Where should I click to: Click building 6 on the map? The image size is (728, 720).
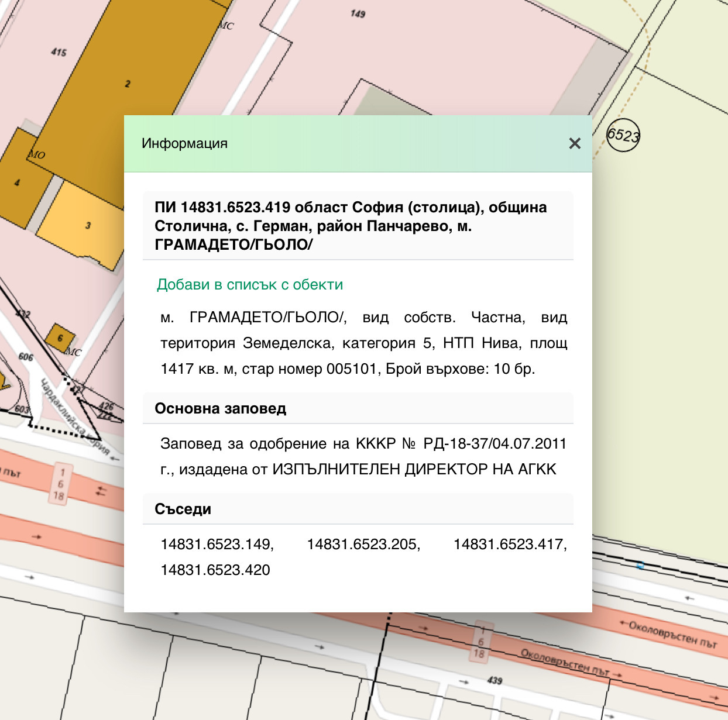(60, 338)
